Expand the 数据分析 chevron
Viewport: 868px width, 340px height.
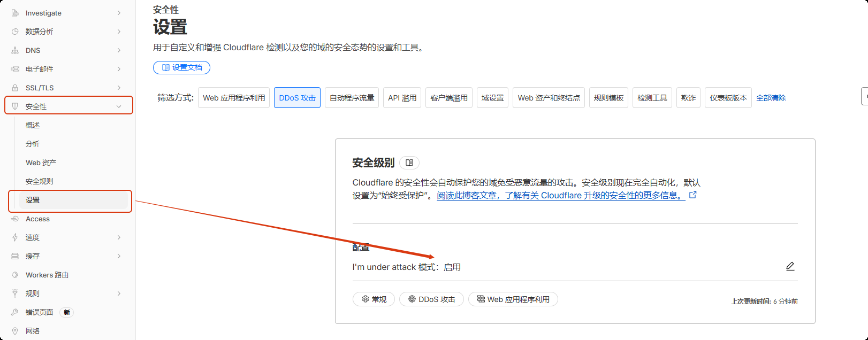coord(119,32)
